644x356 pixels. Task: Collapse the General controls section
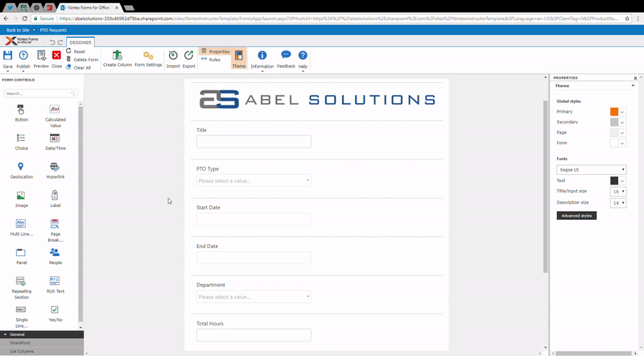pyautogui.click(x=42, y=334)
